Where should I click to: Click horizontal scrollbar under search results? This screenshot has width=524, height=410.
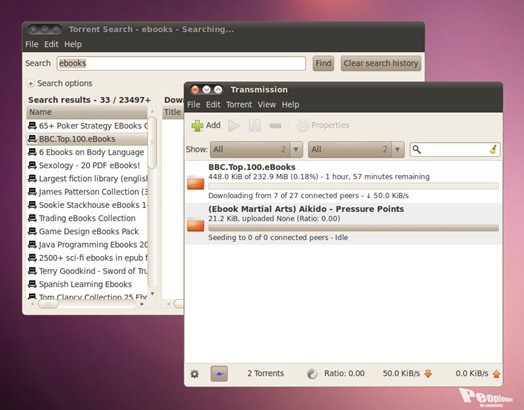tap(48, 304)
